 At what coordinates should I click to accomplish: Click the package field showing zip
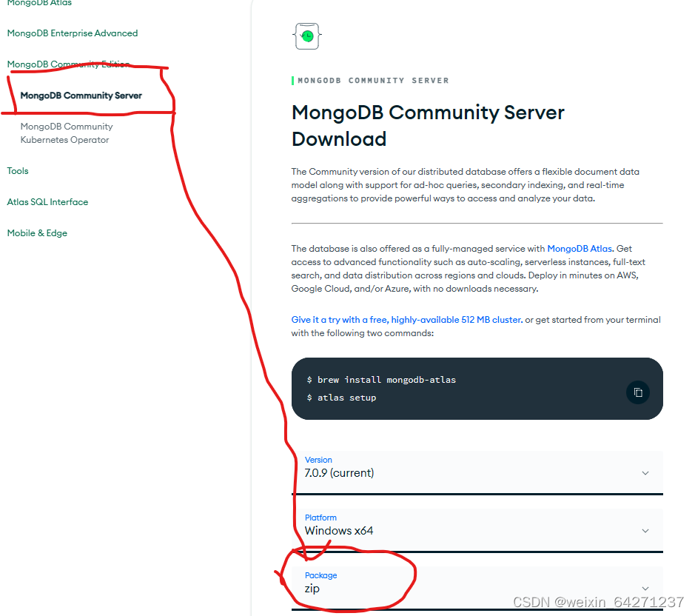tap(311, 588)
